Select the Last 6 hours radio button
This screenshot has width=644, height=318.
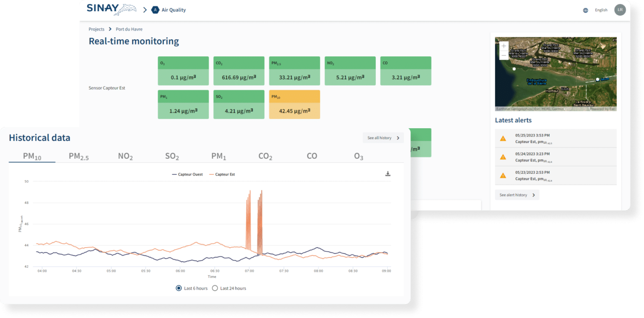coord(179,288)
